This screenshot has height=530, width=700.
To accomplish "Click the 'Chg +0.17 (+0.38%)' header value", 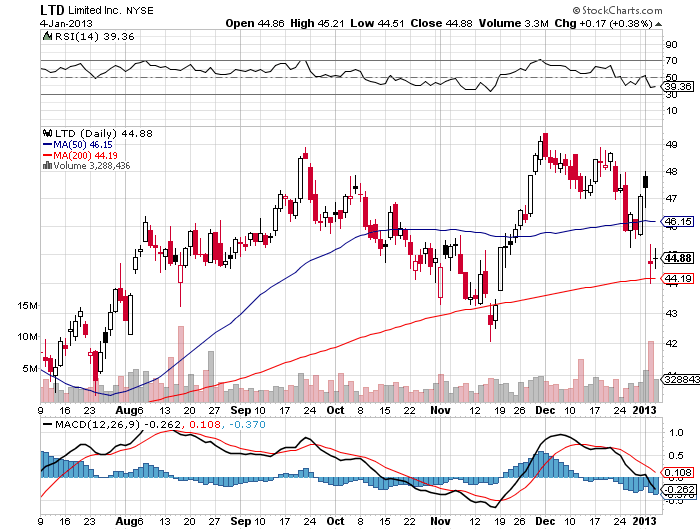I will coord(604,23).
